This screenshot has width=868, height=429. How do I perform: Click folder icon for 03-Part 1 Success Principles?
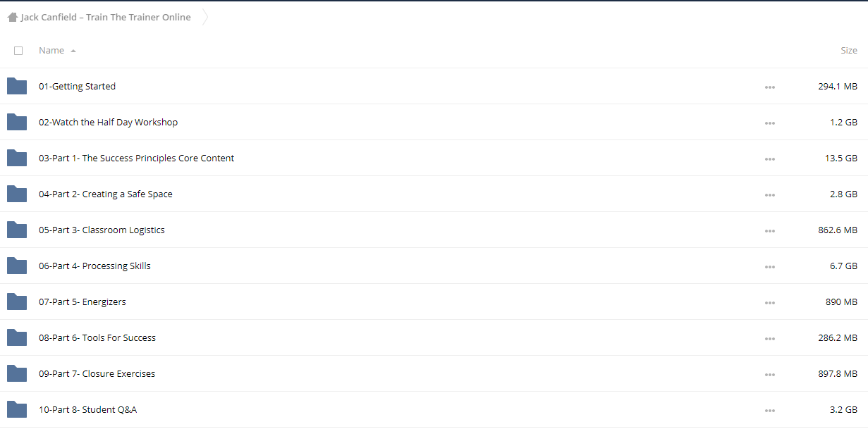pos(17,158)
